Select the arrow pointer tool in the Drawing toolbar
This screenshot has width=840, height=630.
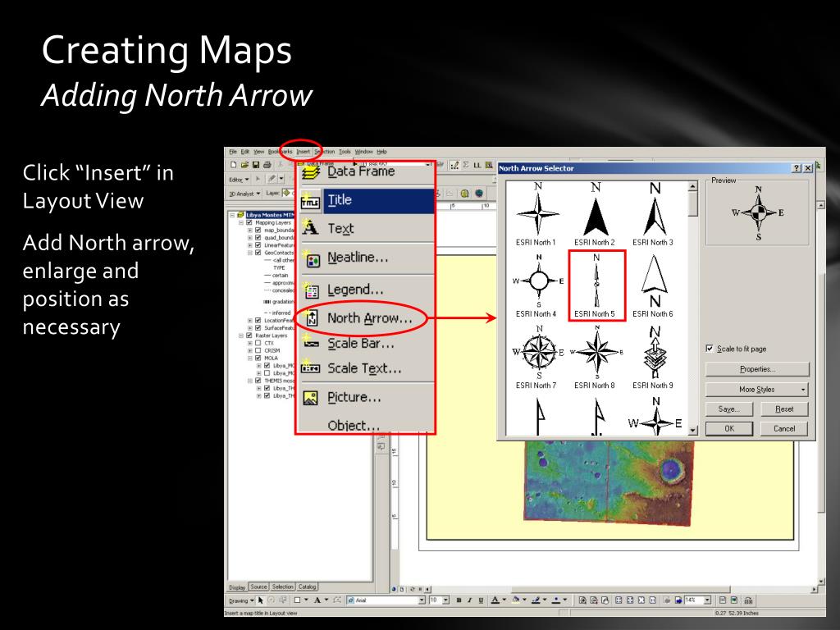tap(260, 600)
